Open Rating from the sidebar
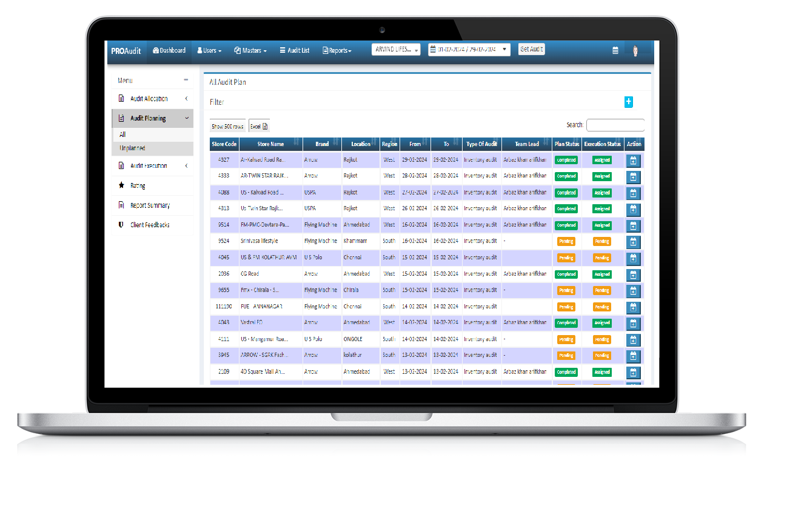Viewport: 807px width, 532px height. click(x=138, y=186)
